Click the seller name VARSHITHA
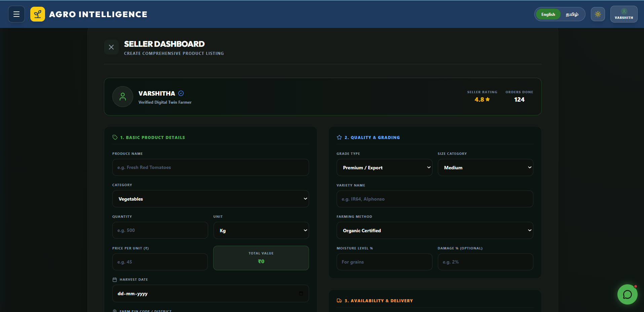 pos(157,93)
